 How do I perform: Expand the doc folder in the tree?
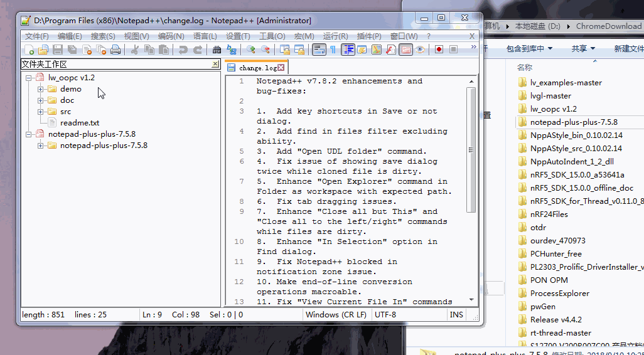(x=40, y=100)
